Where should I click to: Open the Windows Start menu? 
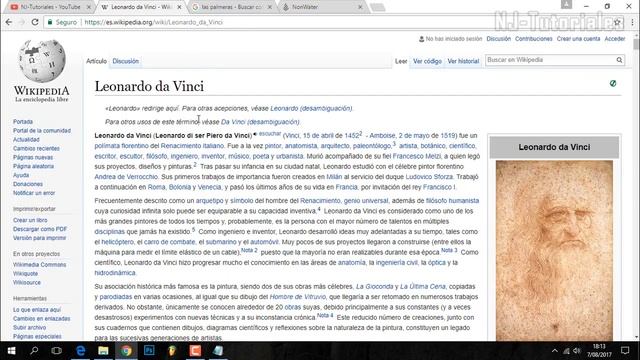pos(11,351)
